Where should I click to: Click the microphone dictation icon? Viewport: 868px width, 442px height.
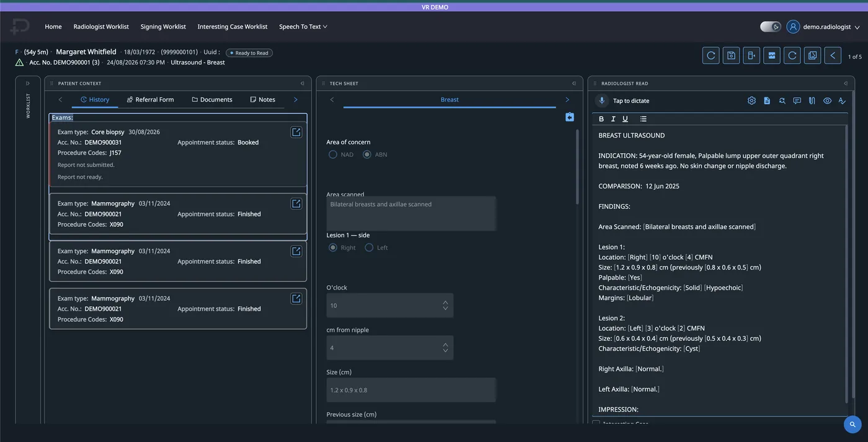tap(601, 100)
